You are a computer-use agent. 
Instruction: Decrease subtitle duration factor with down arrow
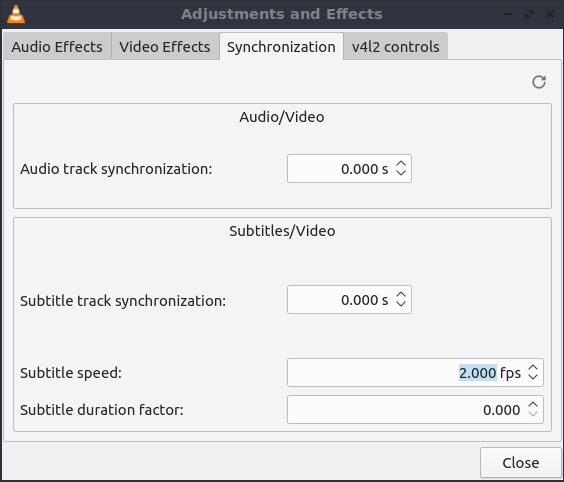533,414
